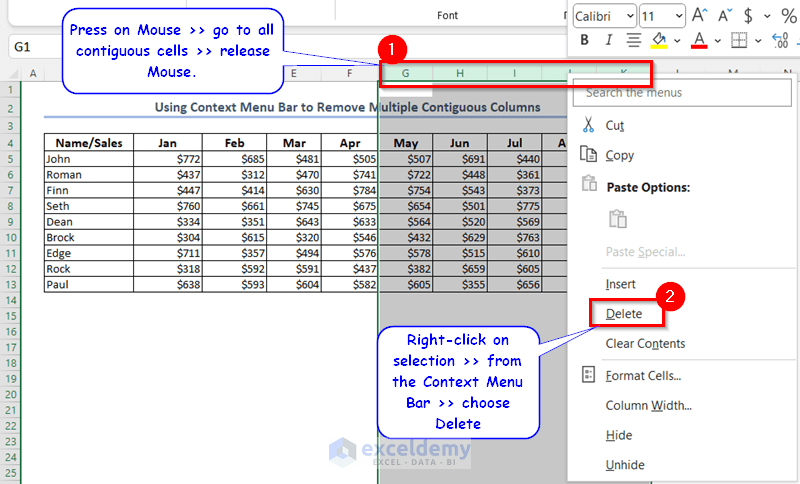
Task: Expand the fill color dropdown arrow
Action: click(677, 40)
